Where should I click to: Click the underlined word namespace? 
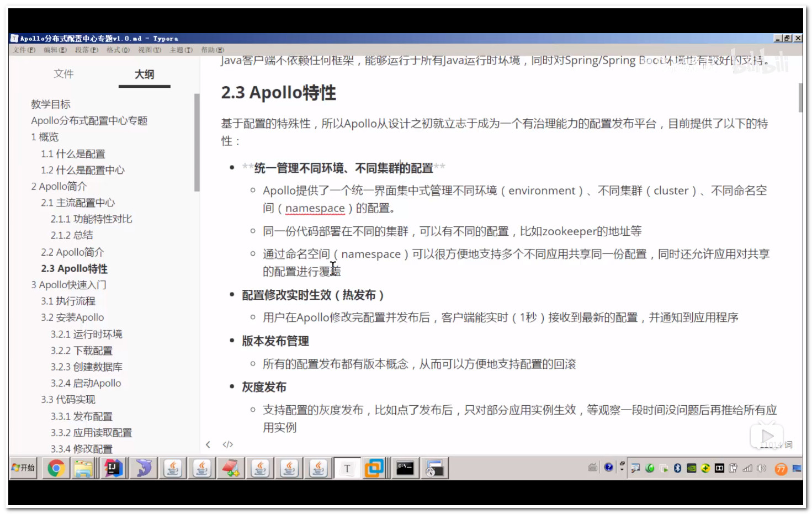point(315,208)
